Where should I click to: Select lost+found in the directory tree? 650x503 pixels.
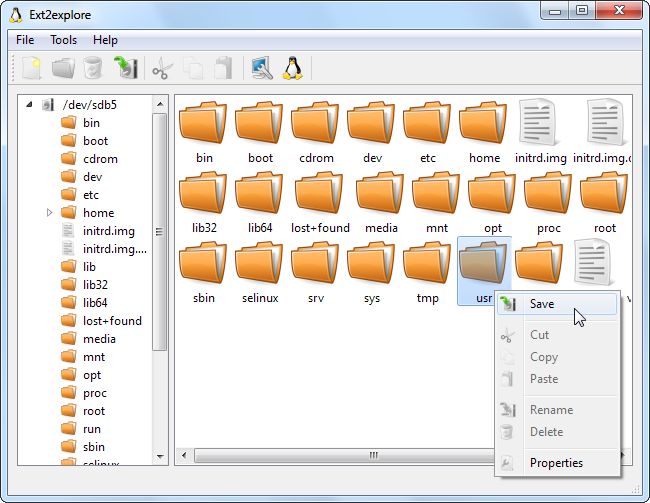[112, 321]
